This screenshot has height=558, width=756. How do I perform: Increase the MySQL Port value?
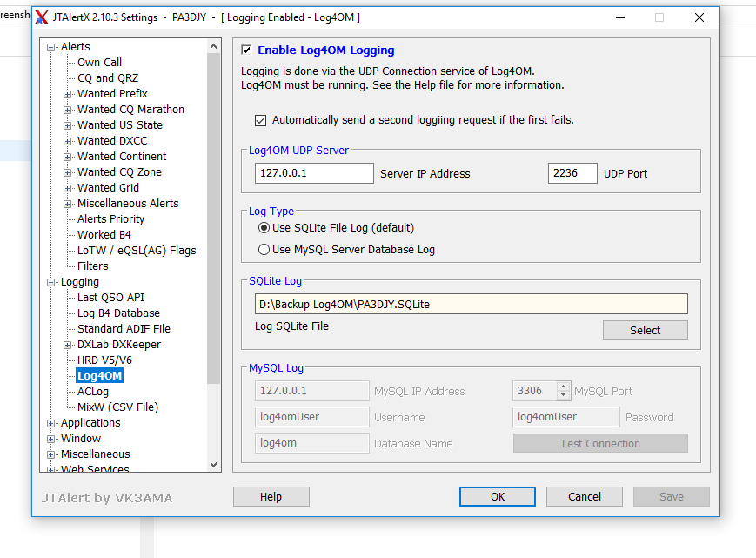click(x=563, y=387)
